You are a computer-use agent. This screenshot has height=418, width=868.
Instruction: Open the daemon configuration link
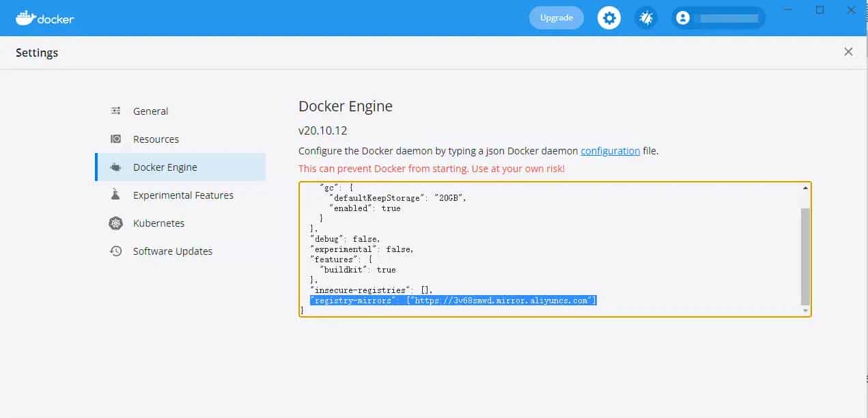(x=610, y=151)
